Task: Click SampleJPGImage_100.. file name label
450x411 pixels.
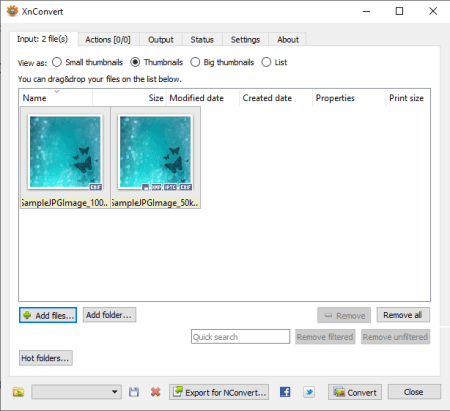Action: click(x=65, y=203)
